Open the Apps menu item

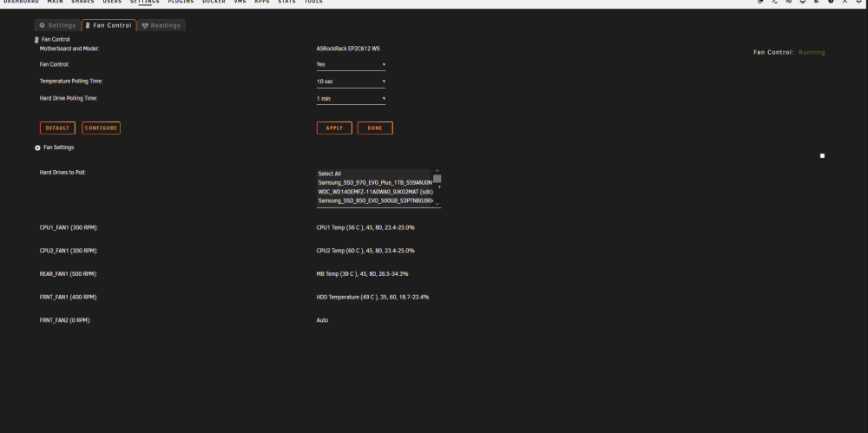[262, 2]
